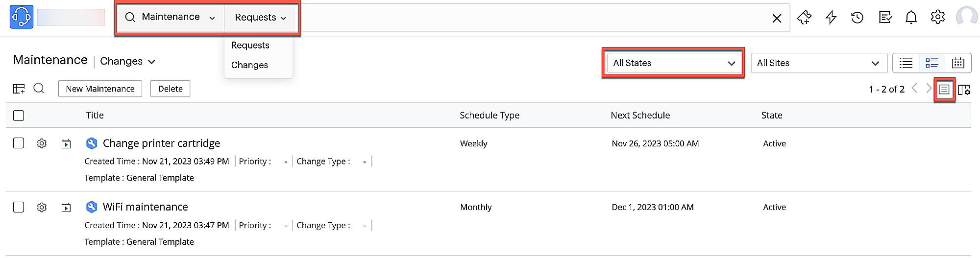Click the lightning quick actions icon
Screen dimensions: 980x258
(831, 18)
